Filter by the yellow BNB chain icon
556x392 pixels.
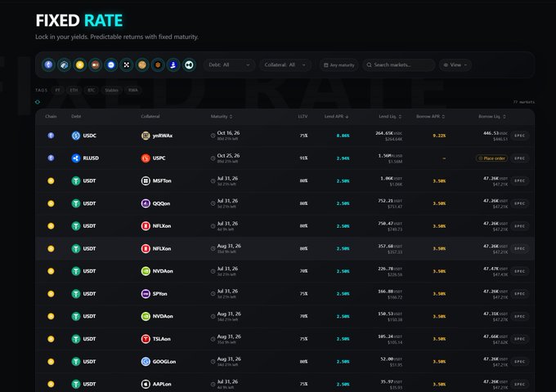(x=80, y=65)
